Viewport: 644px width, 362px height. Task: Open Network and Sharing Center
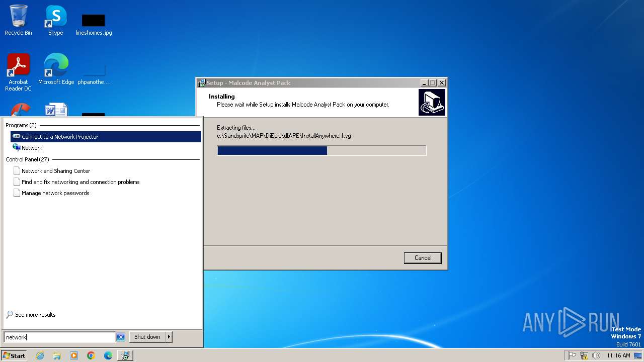pyautogui.click(x=106, y=171)
